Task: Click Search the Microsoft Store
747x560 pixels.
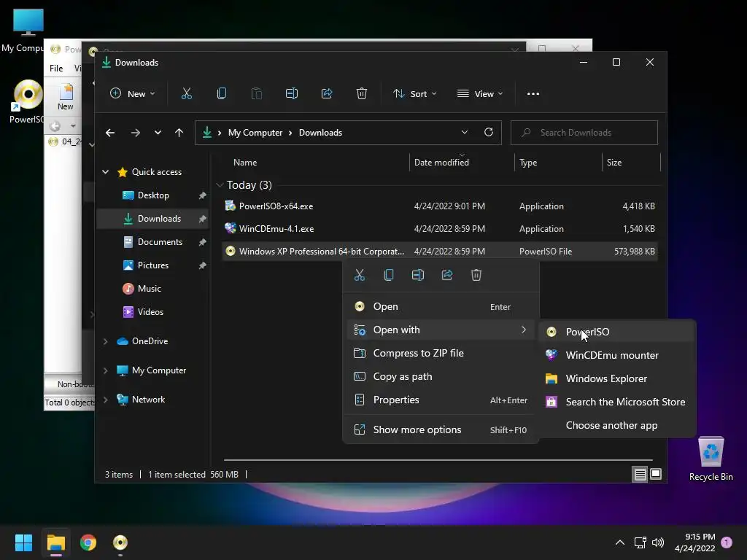Action: (x=617, y=402)
